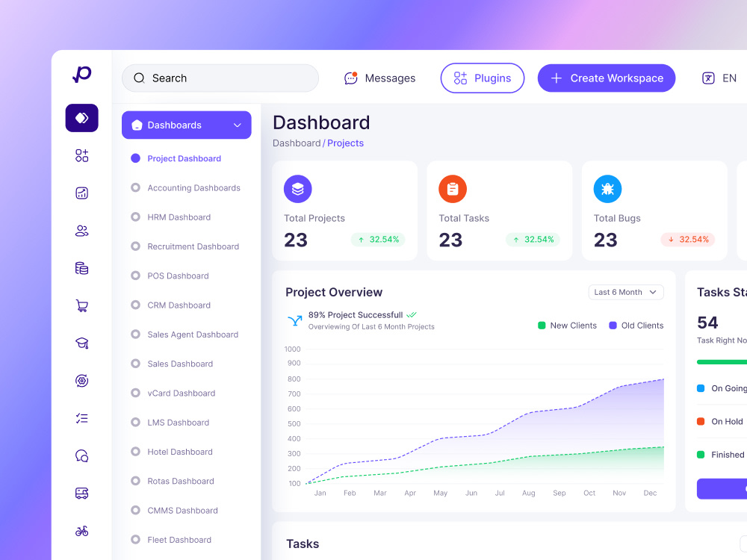Image resolution: width=747 pixels, height=560 pixels.
Task: Open CMMS Dashboard menu item
Action: [182, 511]
